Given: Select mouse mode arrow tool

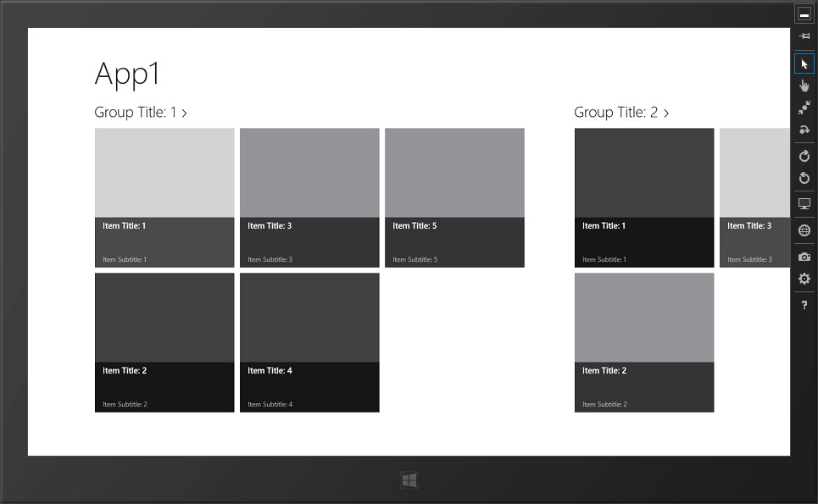Looking at the screenshot, I should [x=804, y=64].
